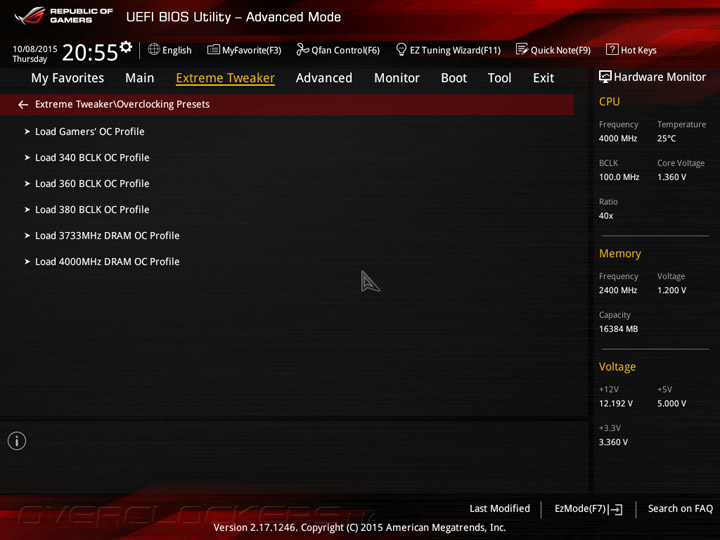Click +3.3V value 3.360 V
The height and width of the screenshot is (540, 720).
[x=613, y=442]
